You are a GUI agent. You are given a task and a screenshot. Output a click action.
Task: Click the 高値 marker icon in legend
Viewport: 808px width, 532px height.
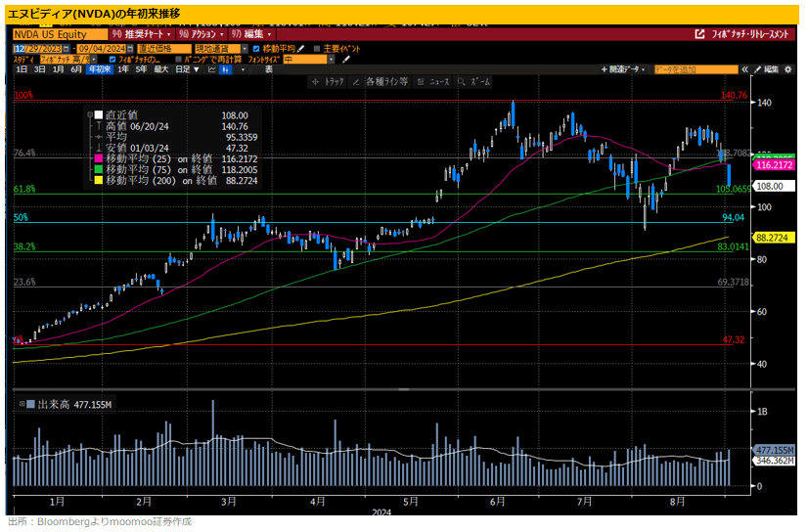pyautogui.click(x=99, y=126)
